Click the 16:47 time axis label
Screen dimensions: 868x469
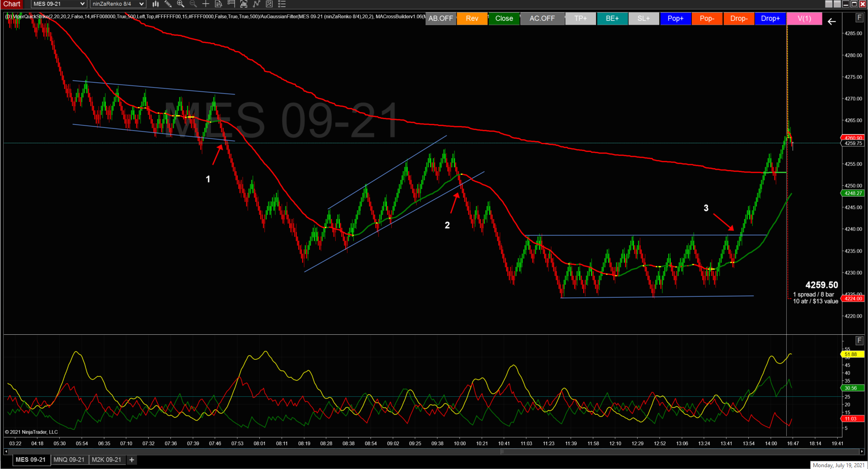pyautogui.click(x=793, y=444)
